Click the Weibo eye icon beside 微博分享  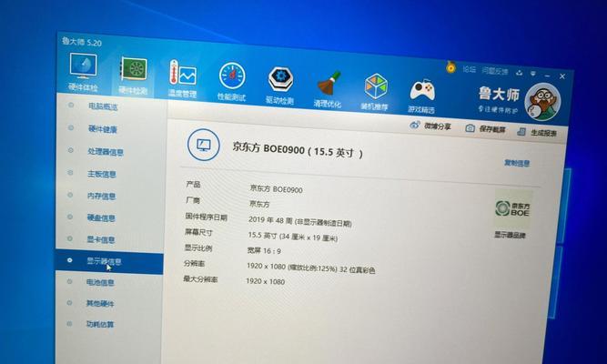[x=415, y=125]
